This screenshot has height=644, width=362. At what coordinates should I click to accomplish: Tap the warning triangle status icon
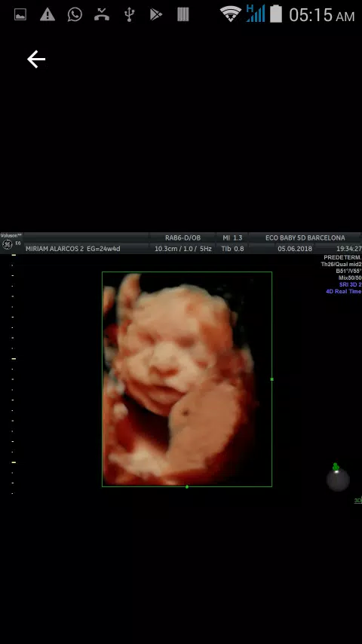(x=48, y=14)
